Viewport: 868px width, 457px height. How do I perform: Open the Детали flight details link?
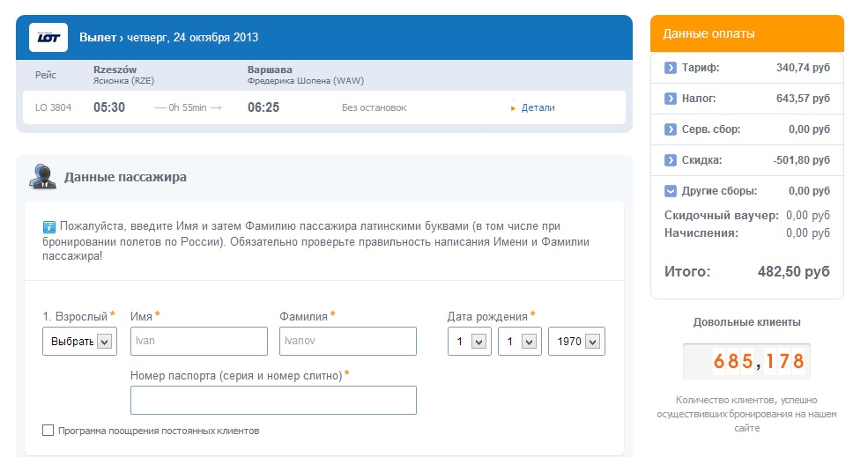click(x=538, y=108)
